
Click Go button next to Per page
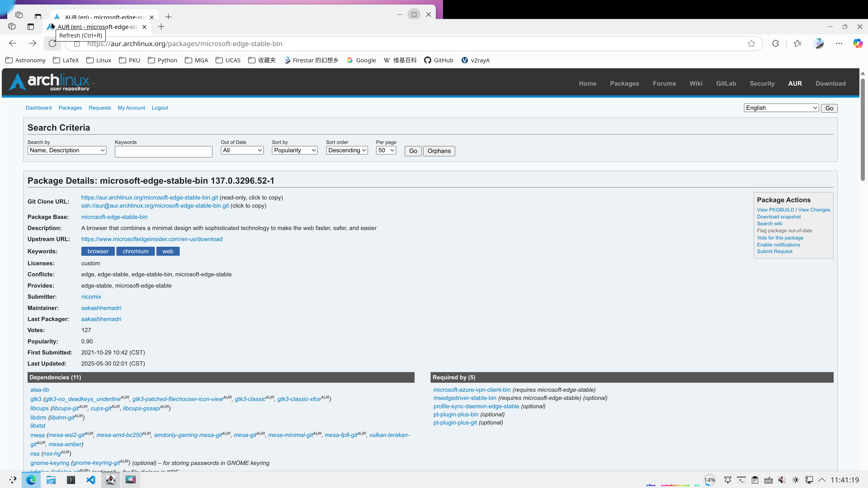(413, 151)
